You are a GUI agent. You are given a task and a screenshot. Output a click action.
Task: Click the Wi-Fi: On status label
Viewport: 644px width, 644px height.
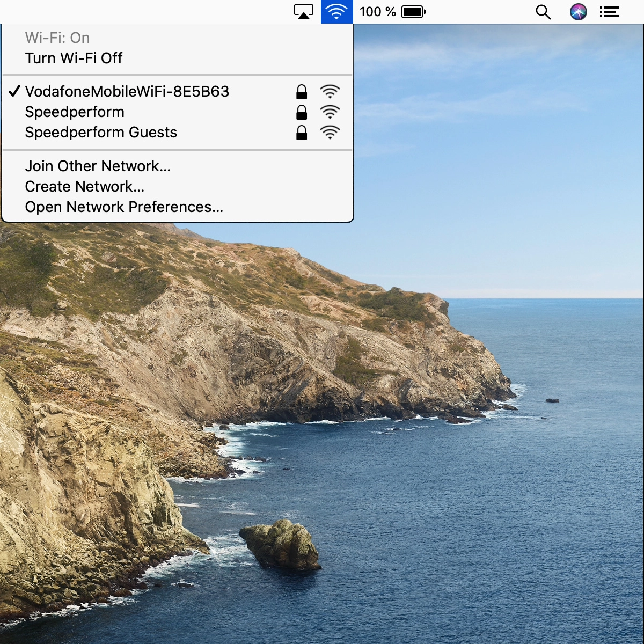(57, 38)
